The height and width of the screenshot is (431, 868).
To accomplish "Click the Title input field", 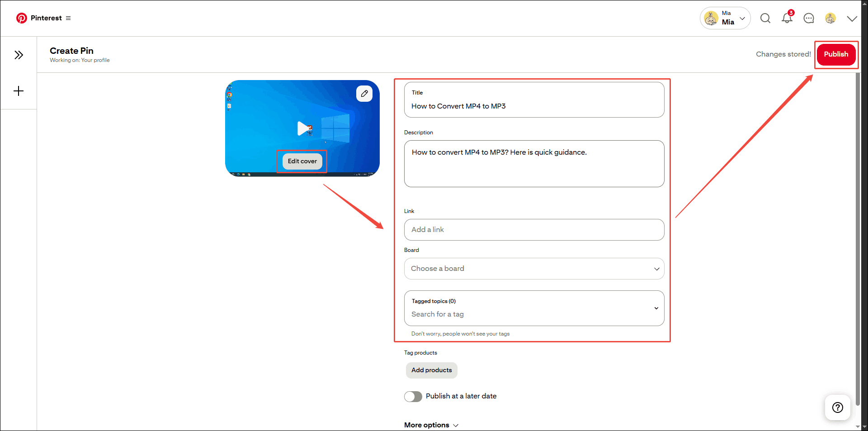I will (534, 99).
